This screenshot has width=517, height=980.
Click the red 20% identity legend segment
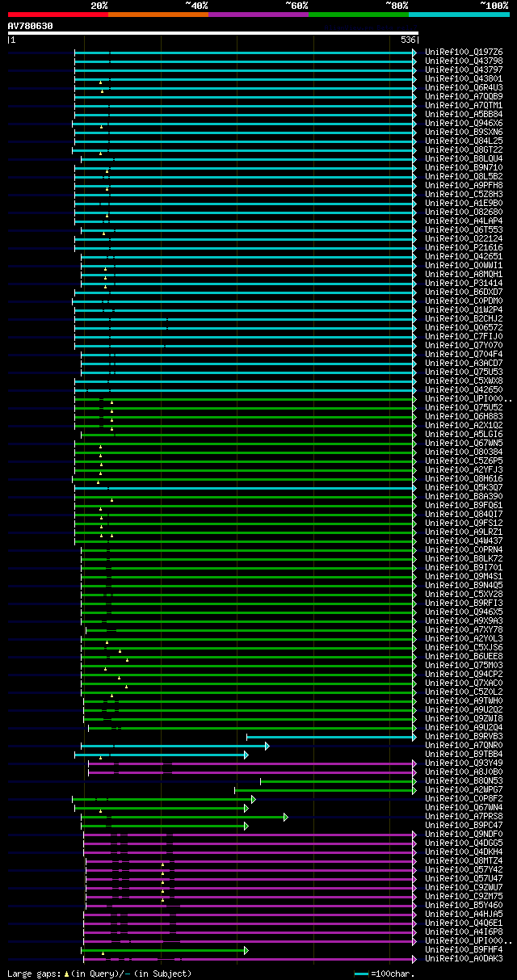pyautogui.click(x=58, y=15)
